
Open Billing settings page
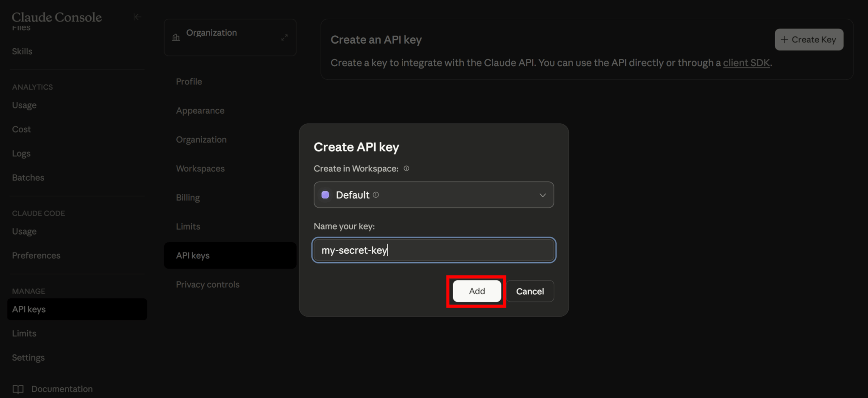188,197
